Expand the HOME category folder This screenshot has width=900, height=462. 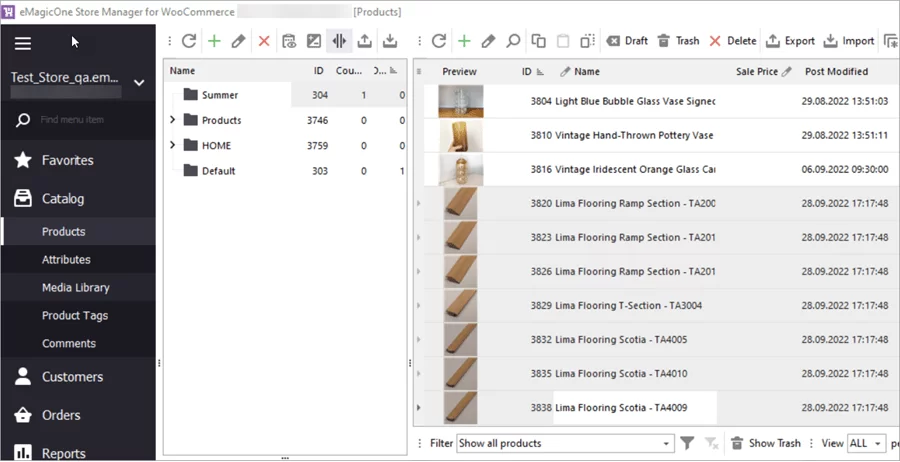coord(173,145)
